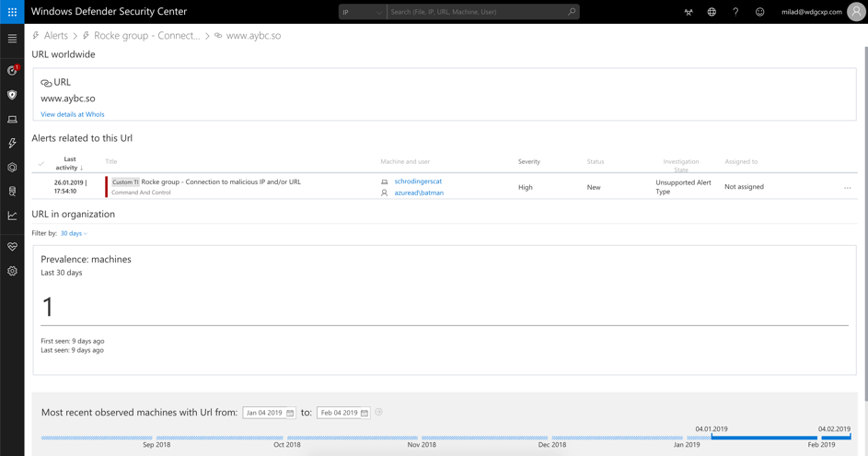The height and width of the screenshot is (456, 868).
Task: Open the To date calendar icon
Action: click(x=365, y=413)
